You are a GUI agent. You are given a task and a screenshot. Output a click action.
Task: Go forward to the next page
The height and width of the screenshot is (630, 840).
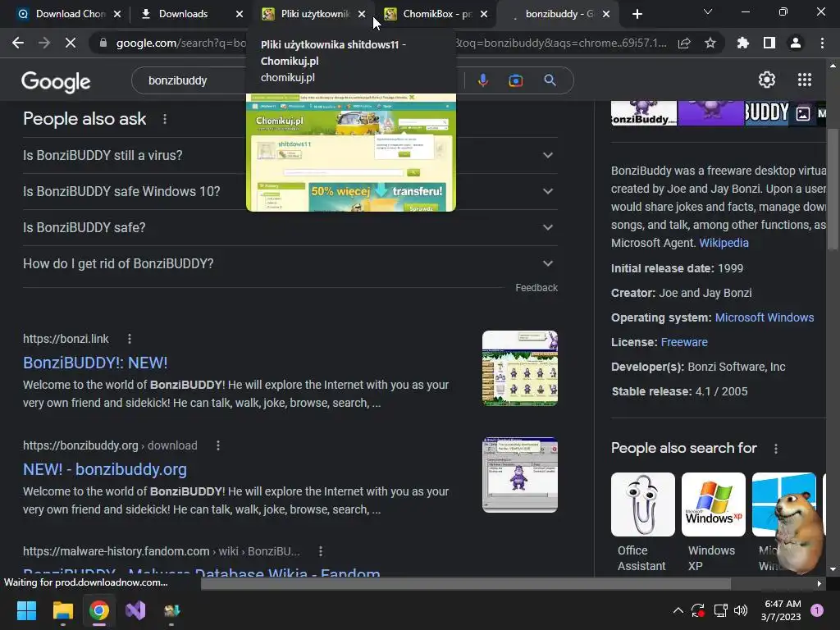[x=44, y=43]
